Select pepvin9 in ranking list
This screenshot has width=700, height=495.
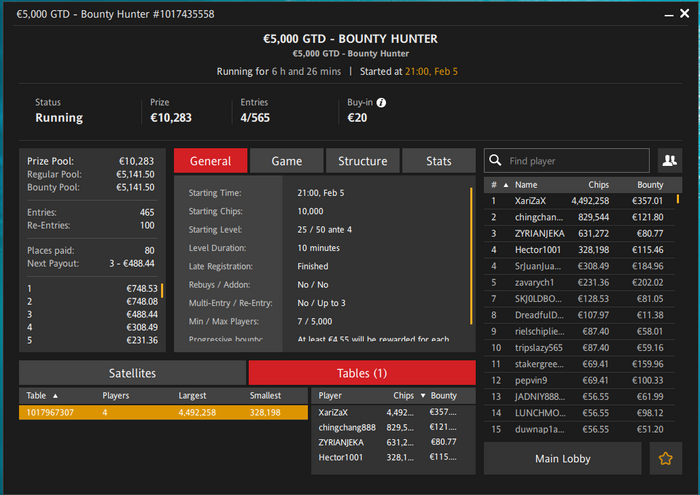[x=579, y=380]
